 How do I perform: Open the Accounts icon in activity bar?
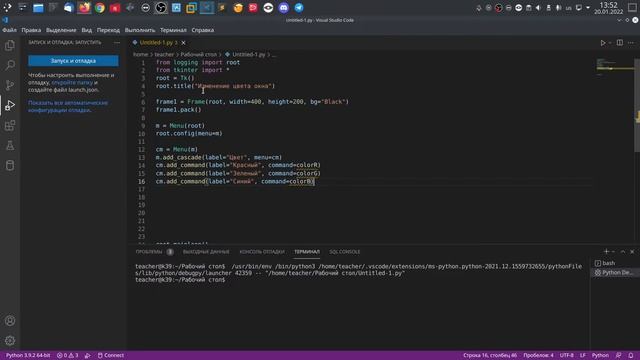tap(10, 321)
